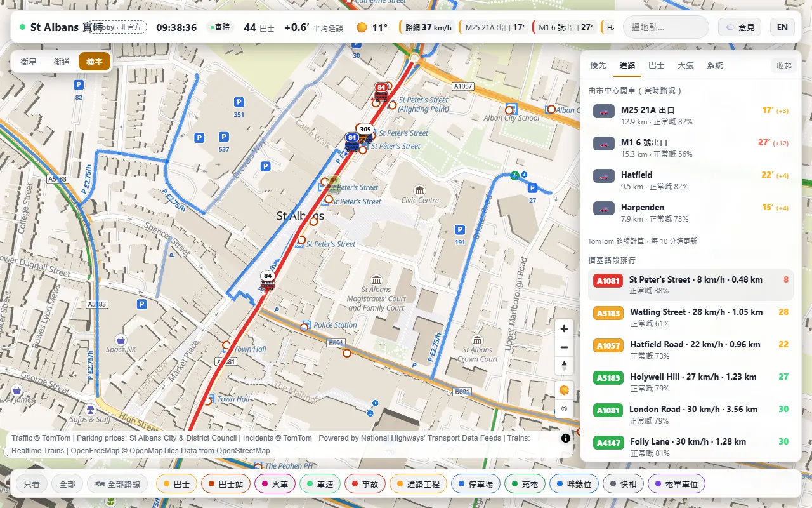This screenshot has width=812, height=508.
Task: Zoom out with the minus button
Action: tap(564, 347)
